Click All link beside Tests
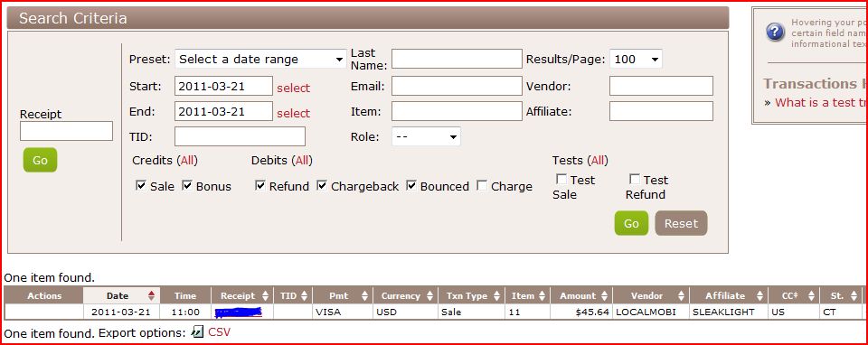The image size is (868, 345). pyautogui.click(x=598, y=161)
